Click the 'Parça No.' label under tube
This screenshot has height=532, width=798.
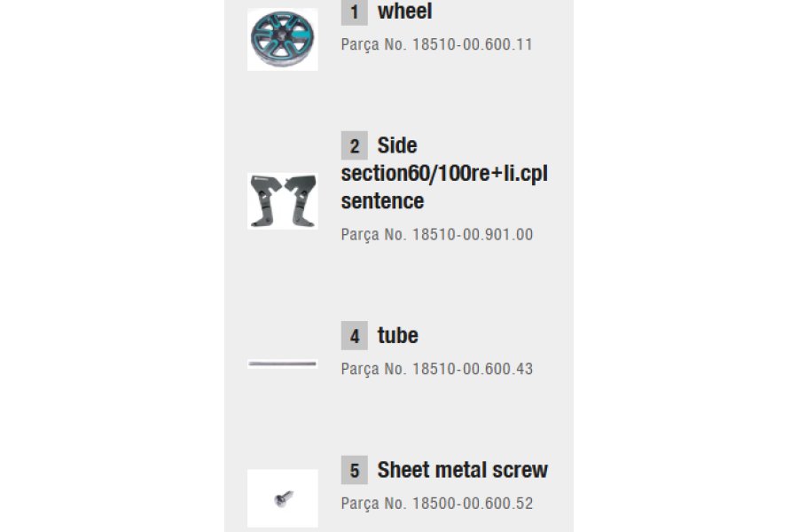[x=373, y=369]
